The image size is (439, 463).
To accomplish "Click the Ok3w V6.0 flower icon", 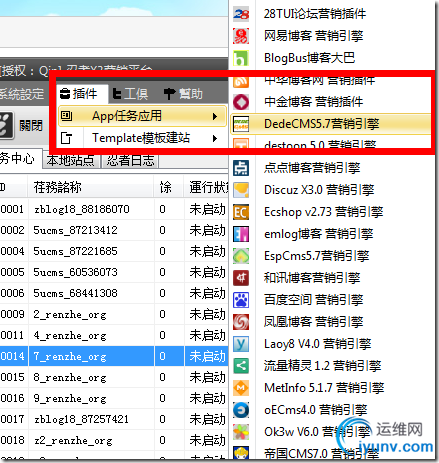I will point(241,432).
